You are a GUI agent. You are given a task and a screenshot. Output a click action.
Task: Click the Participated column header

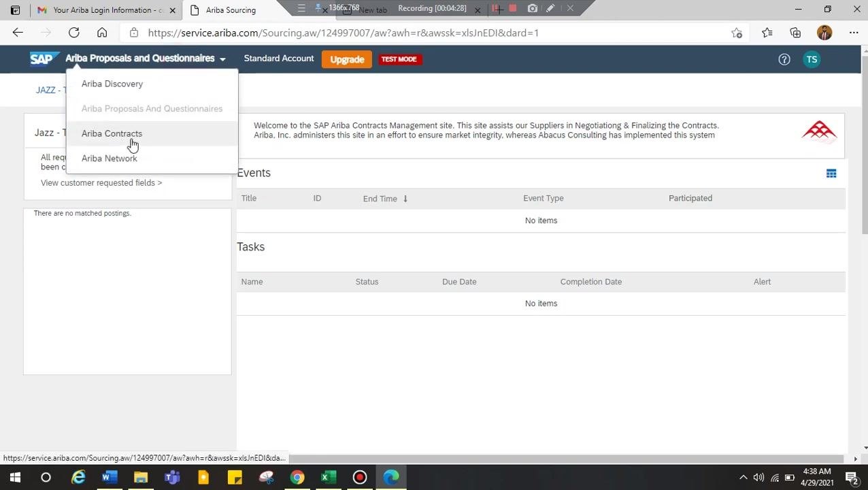pyautogui.click(x=690, y=198)
